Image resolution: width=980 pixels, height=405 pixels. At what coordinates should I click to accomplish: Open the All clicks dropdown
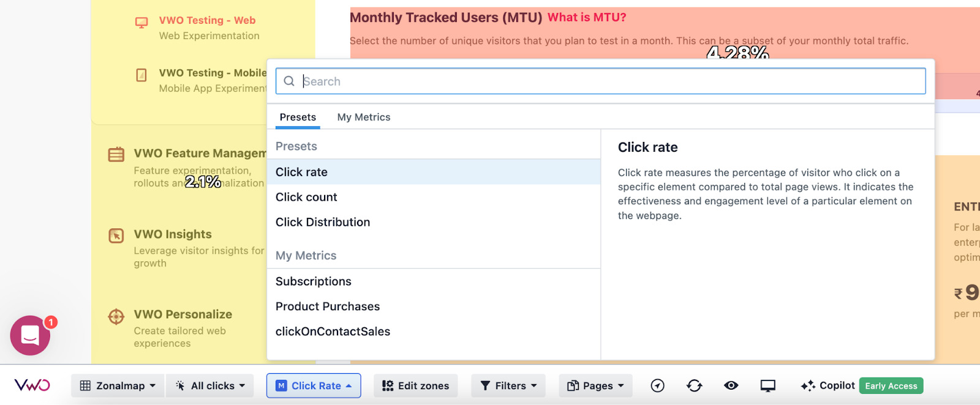[x=210, y=386]
